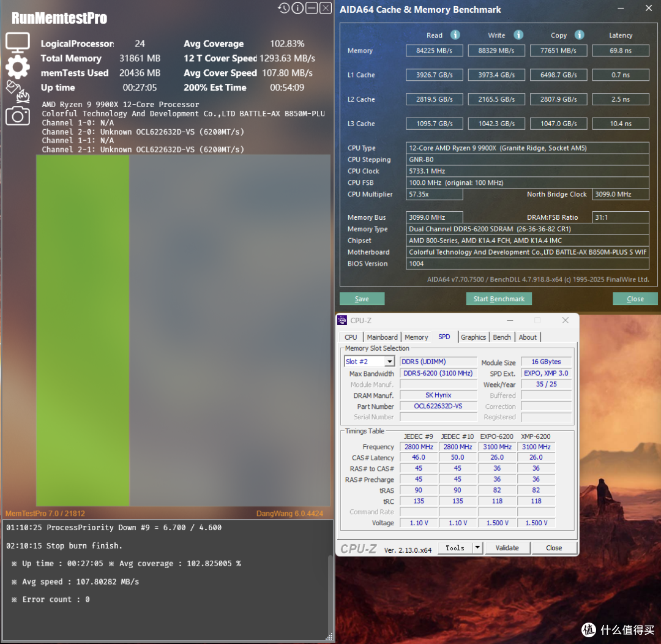Screen dimensions: 661x644
Task: Click the Close button in CPU-Z
Action: click(x=554, y=548)
